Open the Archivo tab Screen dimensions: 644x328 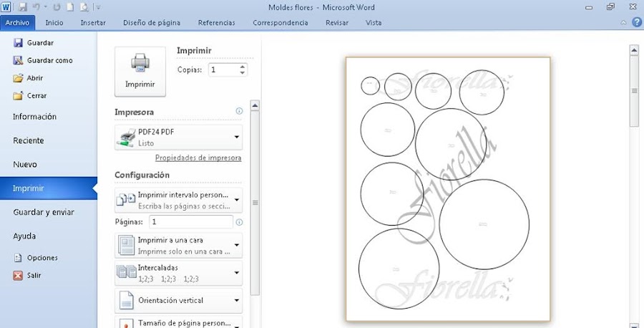[x=17, y=23]
